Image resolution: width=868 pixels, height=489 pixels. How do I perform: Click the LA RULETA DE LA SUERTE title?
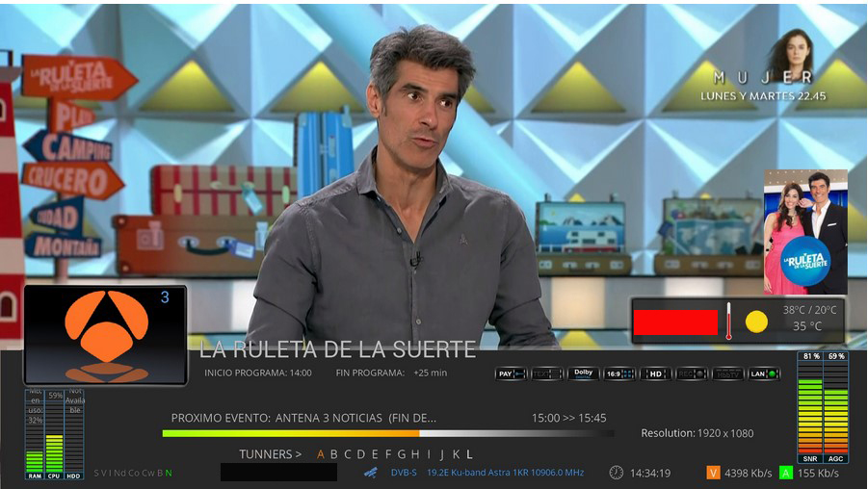pyautogui.click(x=338, y=349)
